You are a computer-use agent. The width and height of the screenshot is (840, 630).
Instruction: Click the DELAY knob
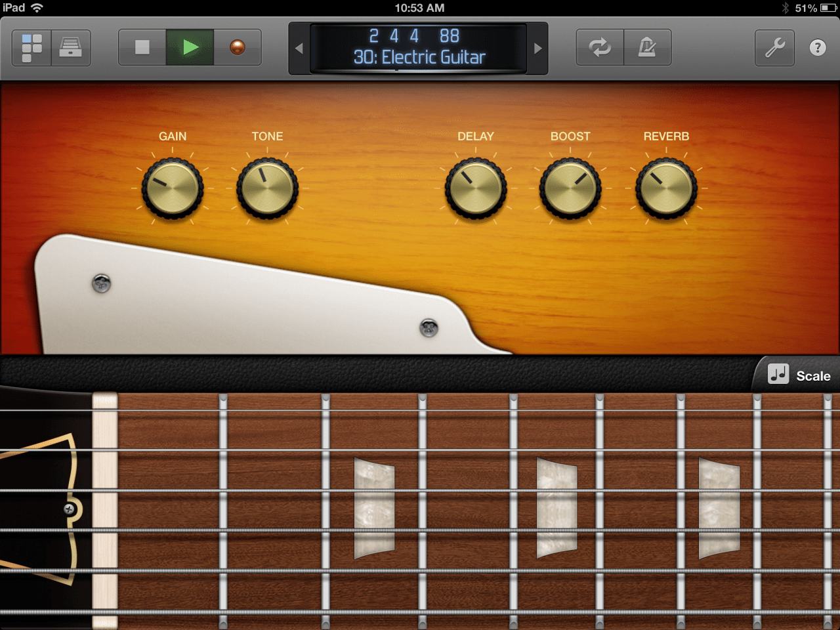476,189
